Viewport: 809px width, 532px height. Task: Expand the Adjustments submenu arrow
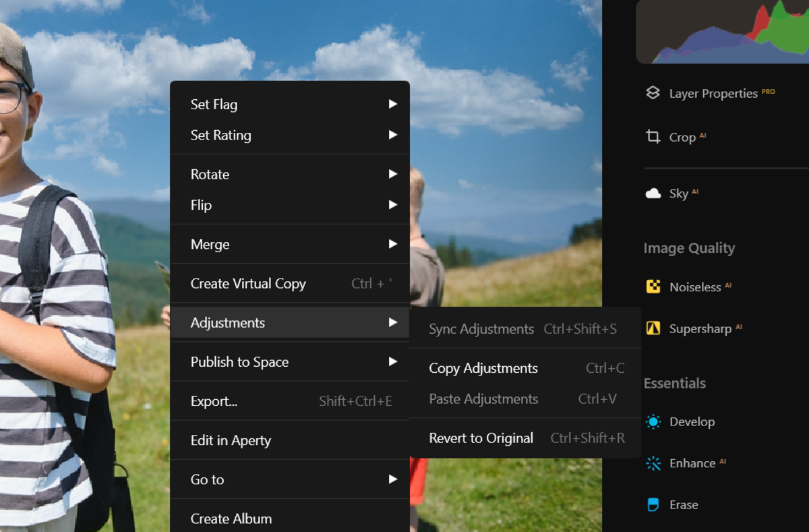click(392, 323)
